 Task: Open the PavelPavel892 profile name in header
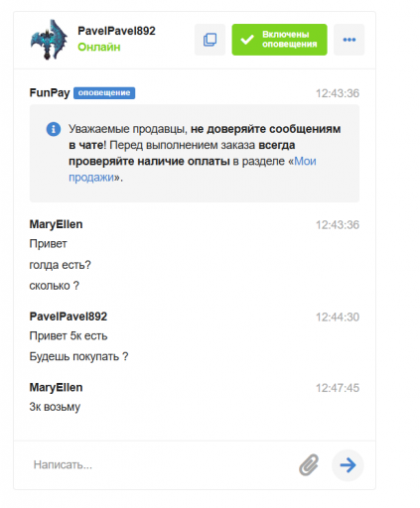[x=116, y=31]
